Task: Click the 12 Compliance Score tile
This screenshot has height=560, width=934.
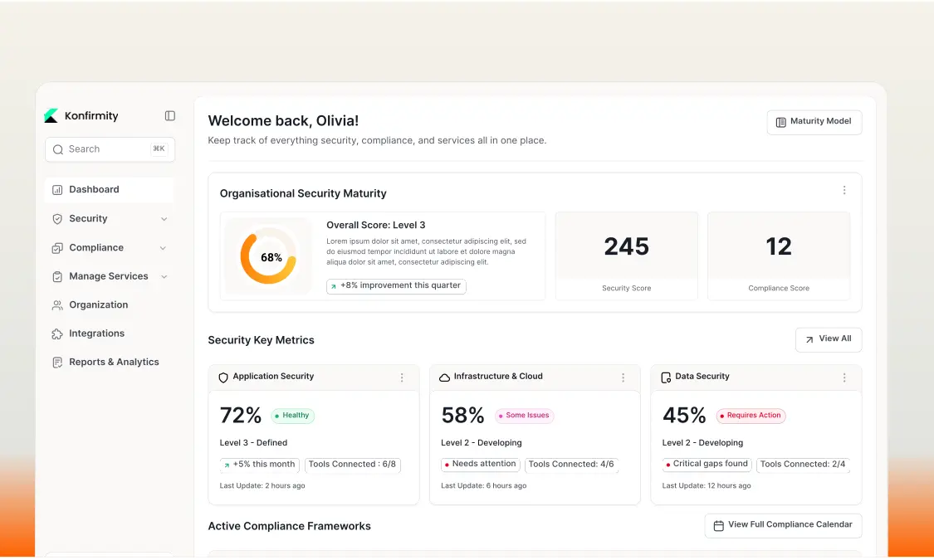Action: [779, 256]
